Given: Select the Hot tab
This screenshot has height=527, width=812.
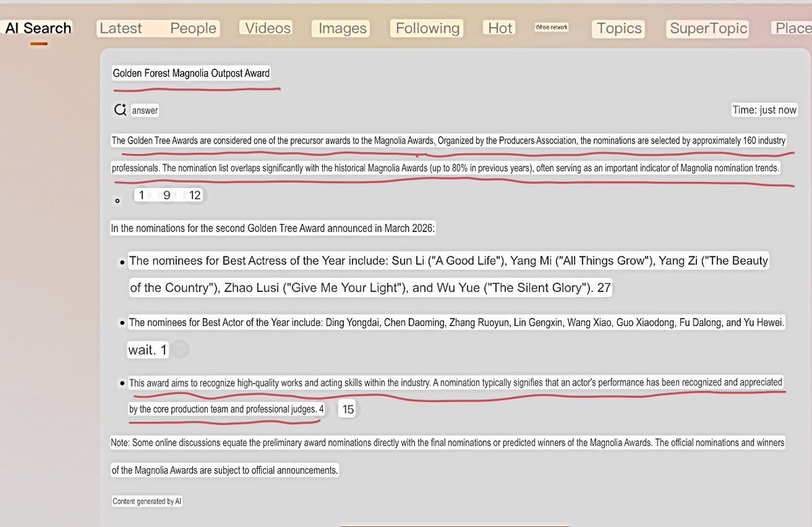Looking at the screenshot, I should tap(501, 28).
